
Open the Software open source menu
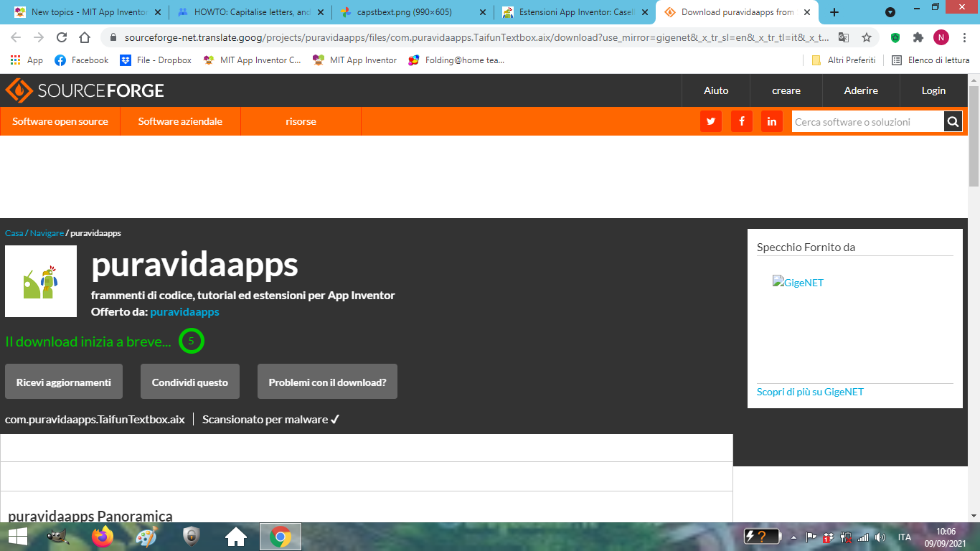coord(60,121)
